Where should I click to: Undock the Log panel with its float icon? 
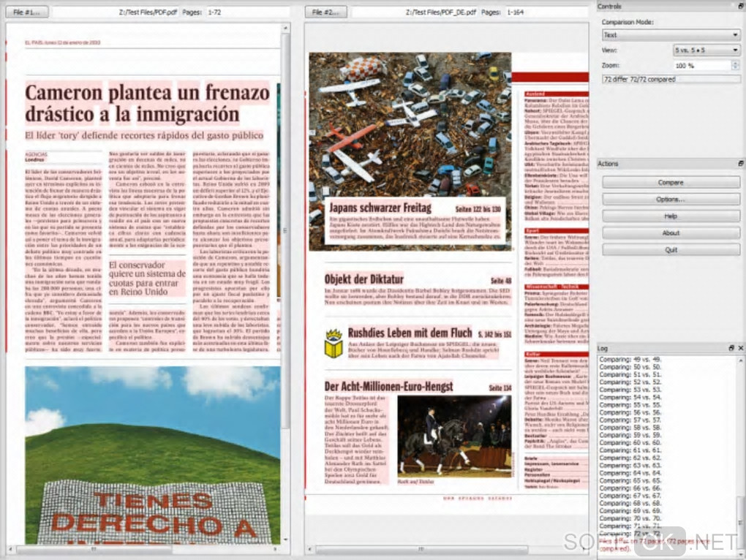(731, 348)
